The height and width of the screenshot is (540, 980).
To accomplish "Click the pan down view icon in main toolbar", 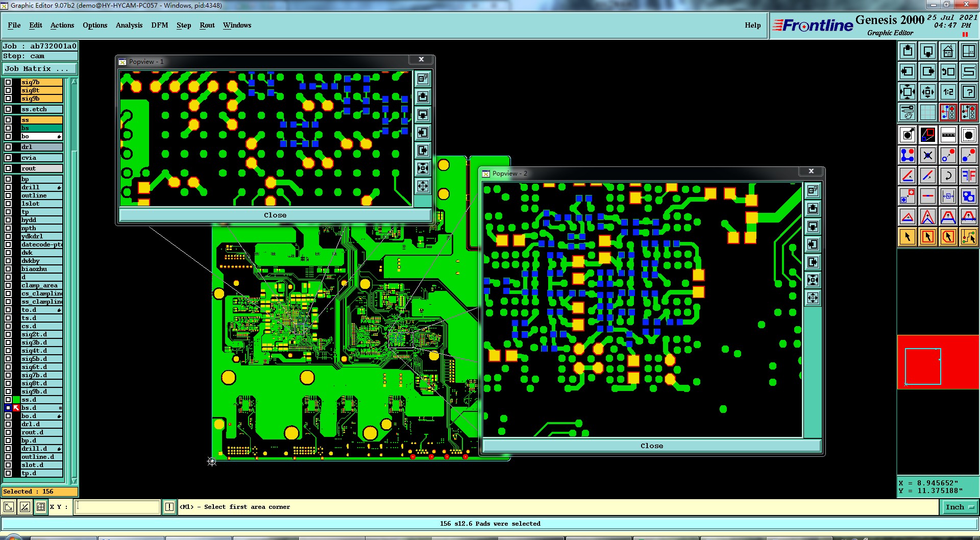I will coord(928,51).
